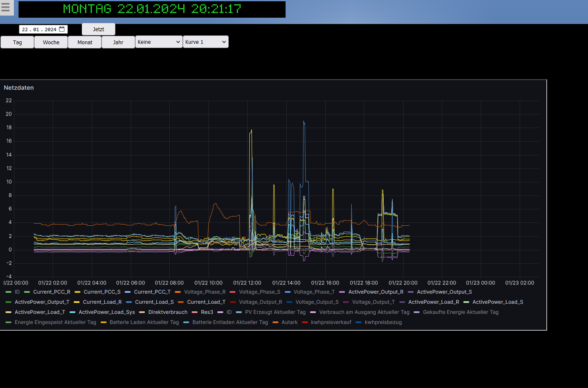Toggle Direktverbrauch legend entry
This screenshot has height=388, width=588.
pyautogui.click(x=168, y=312)
